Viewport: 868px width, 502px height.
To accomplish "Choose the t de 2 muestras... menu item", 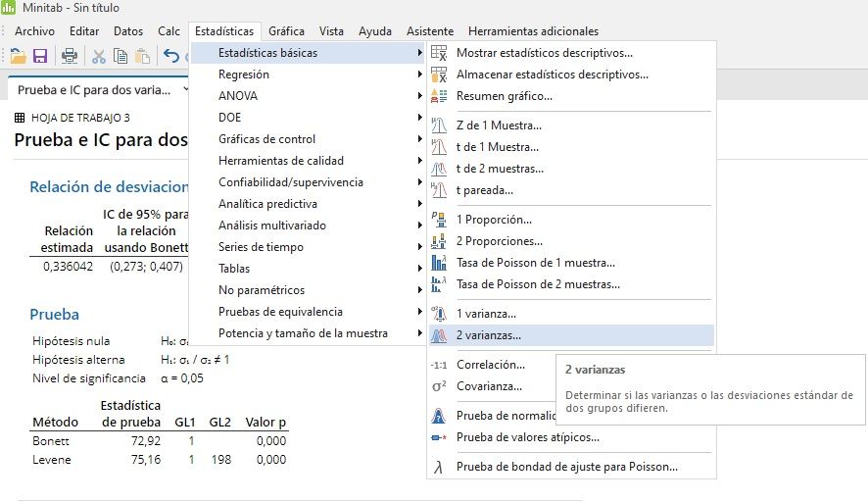I will (x=571, y=169).
